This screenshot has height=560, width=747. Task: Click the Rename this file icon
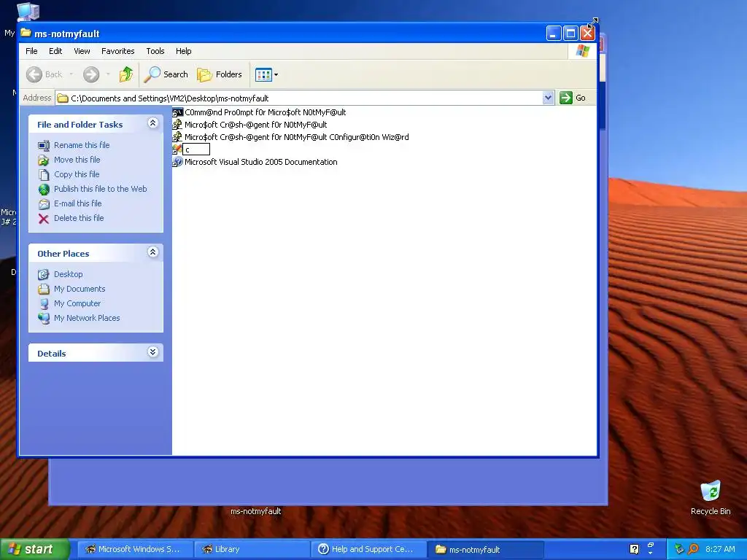tap(44, 145)
